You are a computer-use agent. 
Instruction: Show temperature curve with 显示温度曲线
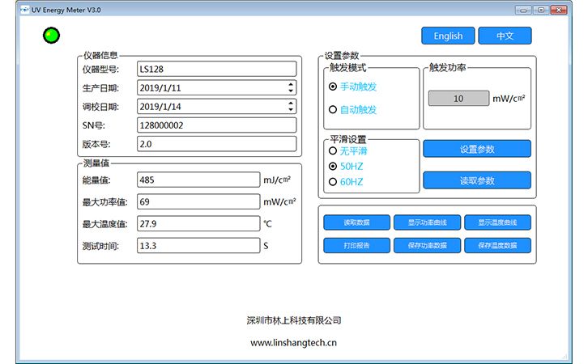(x=497, y=222)
